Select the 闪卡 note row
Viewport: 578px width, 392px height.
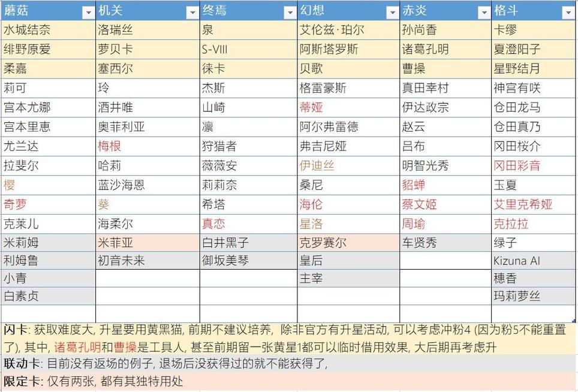pyautogui.click(x=289, y=339)
